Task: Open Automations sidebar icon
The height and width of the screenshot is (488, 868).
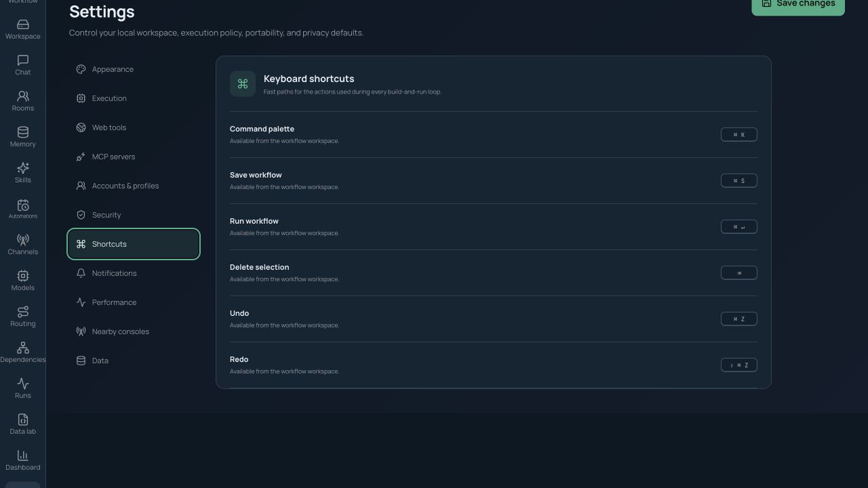Action: [22, 209]
